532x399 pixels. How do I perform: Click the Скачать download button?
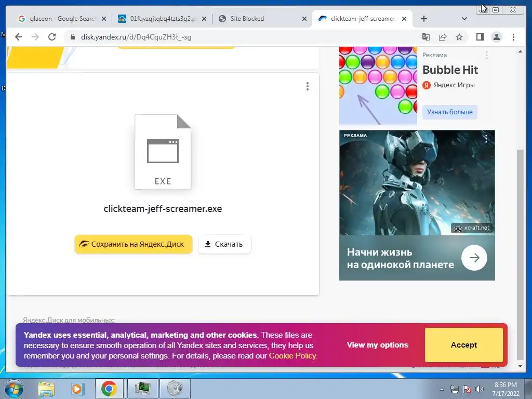pos(224,244)
